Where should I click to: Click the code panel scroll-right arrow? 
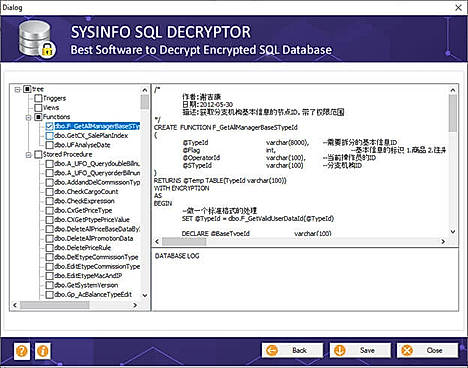pyautogui.click(x=443, y=241)
